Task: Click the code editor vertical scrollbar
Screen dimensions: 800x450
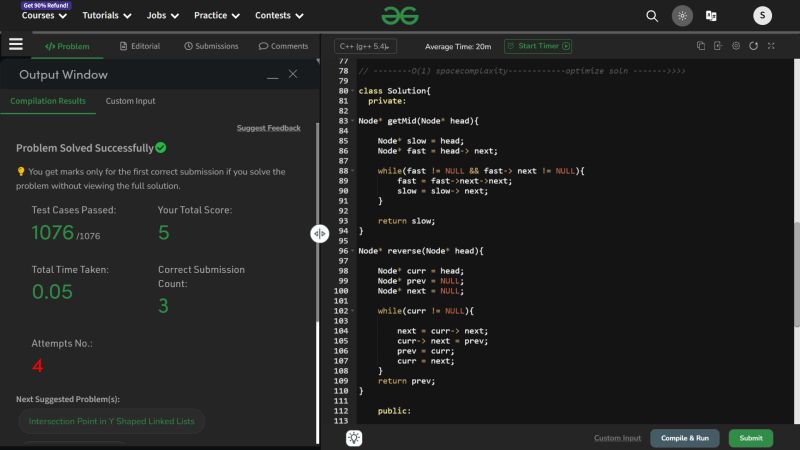Action: point(796,274)
